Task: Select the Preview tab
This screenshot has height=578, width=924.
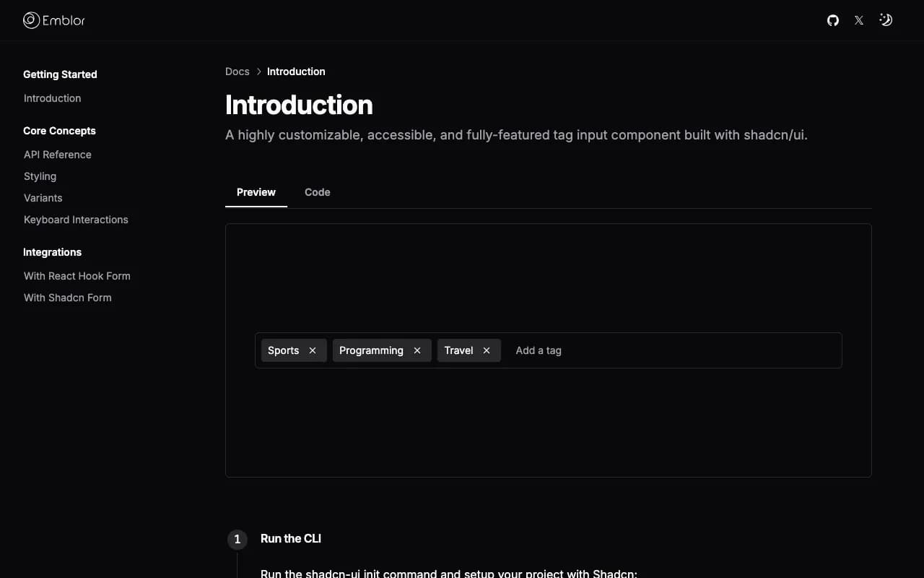Action: 256,192
